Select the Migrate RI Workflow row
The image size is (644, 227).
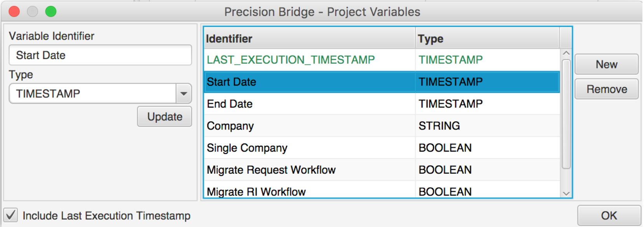click(382, 190)
